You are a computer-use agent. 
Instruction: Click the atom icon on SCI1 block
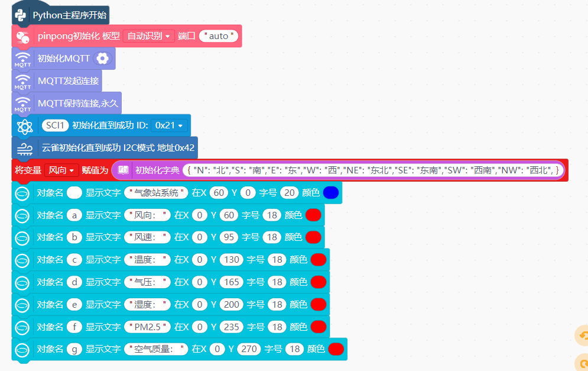[x=24, y=126]
